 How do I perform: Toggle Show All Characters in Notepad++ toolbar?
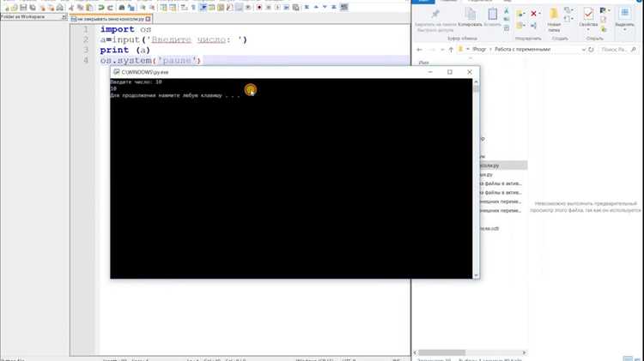click(193, 8)
